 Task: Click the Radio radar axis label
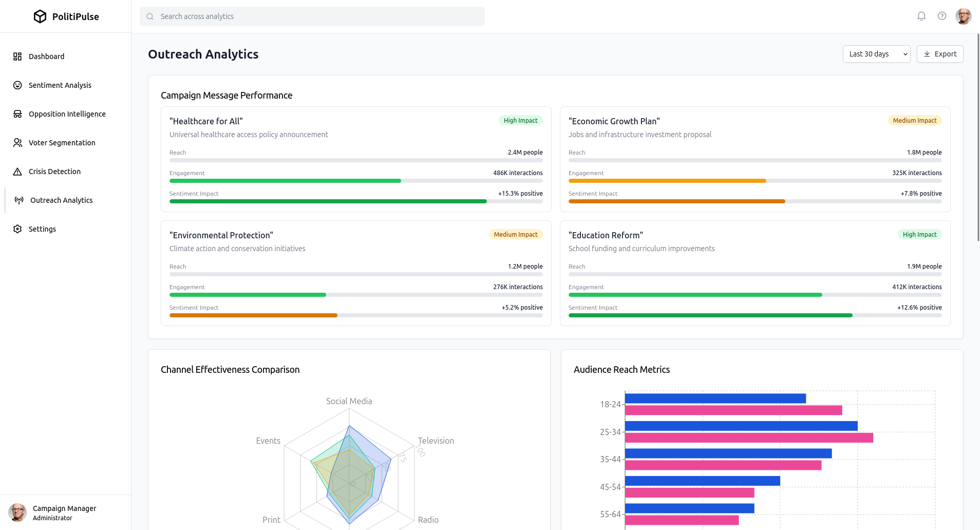[x=428, y=520]
